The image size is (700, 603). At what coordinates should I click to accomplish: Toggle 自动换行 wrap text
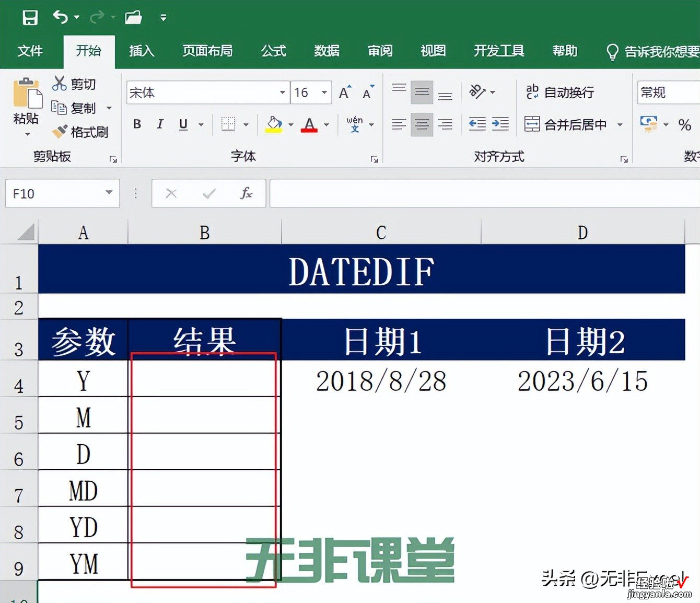coord(559,92)
